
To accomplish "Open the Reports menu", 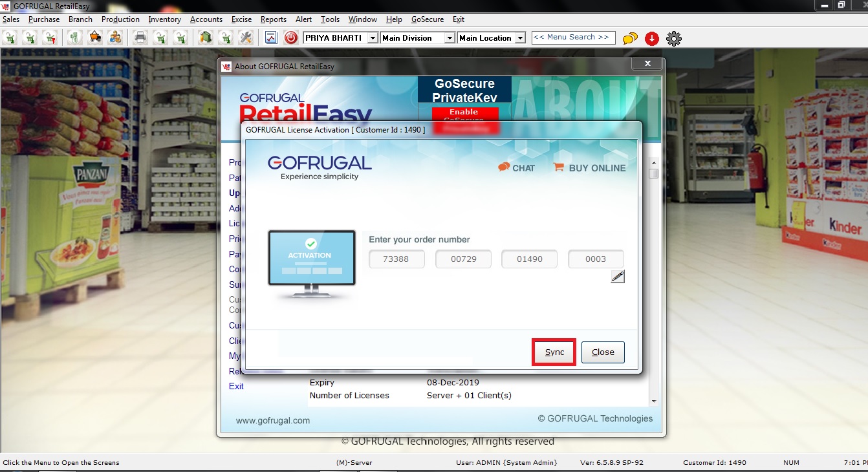I will coord(274,19).
